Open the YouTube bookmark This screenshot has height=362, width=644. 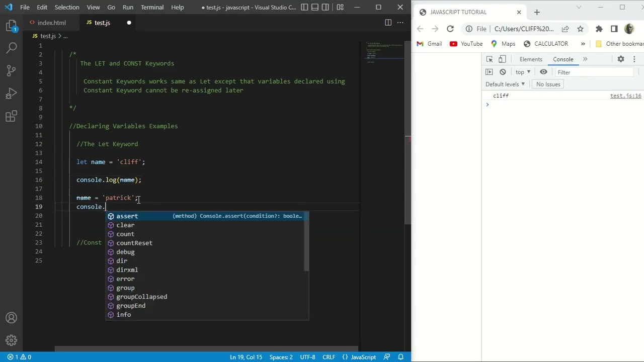466,44
